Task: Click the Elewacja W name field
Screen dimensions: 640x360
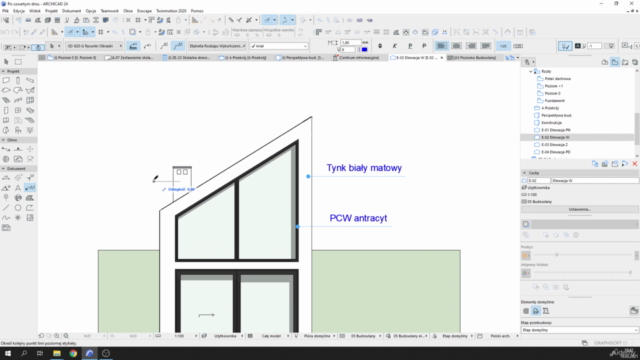Action: tap(595, 180)
